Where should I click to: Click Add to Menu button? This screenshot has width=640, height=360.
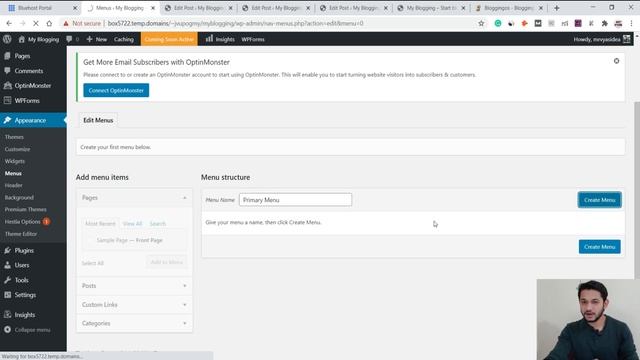click(x=167, y=262)
